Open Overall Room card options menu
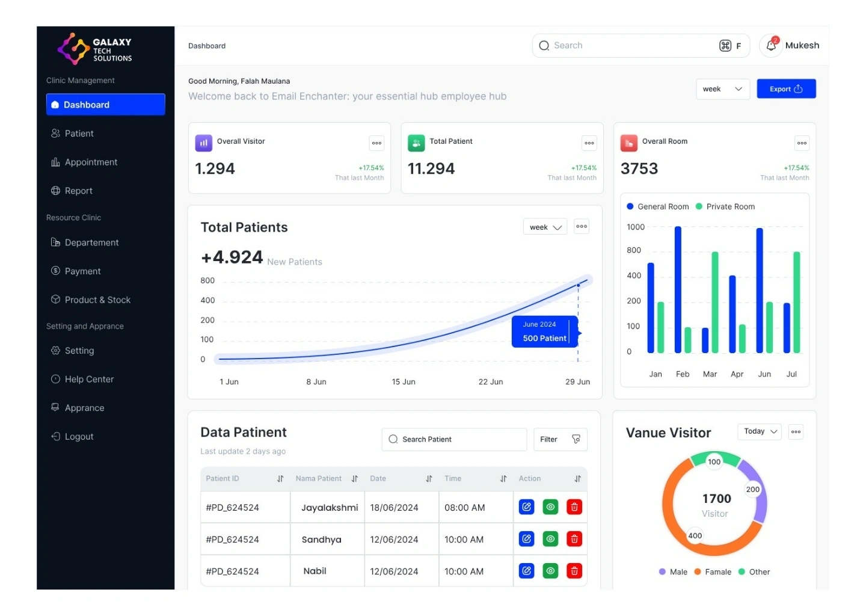The height and width of the screenshot is (616, 866). tap(802, 143)
